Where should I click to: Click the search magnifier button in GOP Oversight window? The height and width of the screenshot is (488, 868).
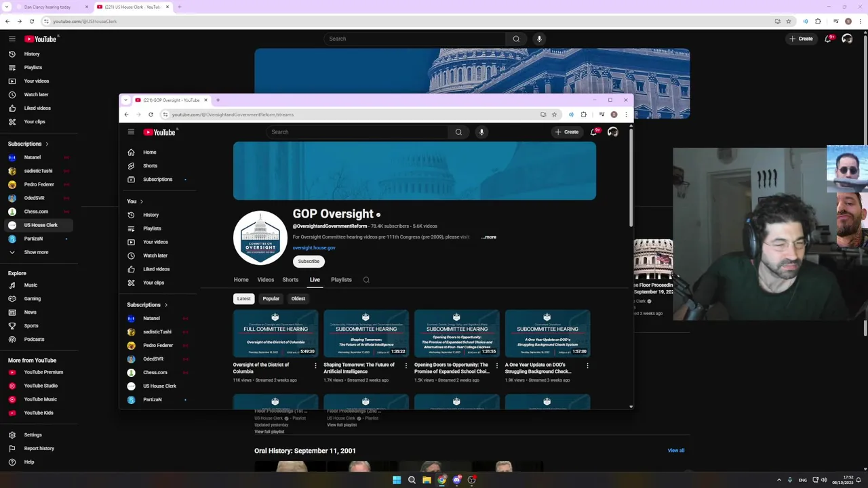(458, 132)
